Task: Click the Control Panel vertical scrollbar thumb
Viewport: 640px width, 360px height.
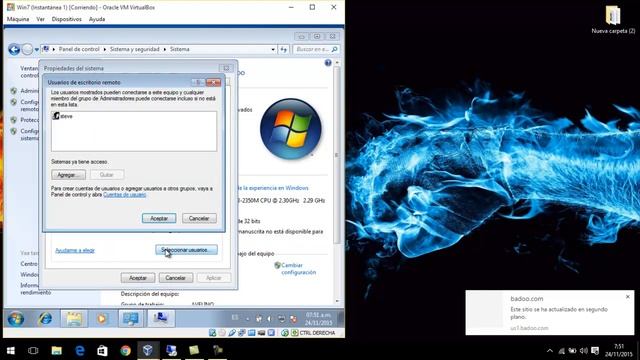Action: point(337,155)
